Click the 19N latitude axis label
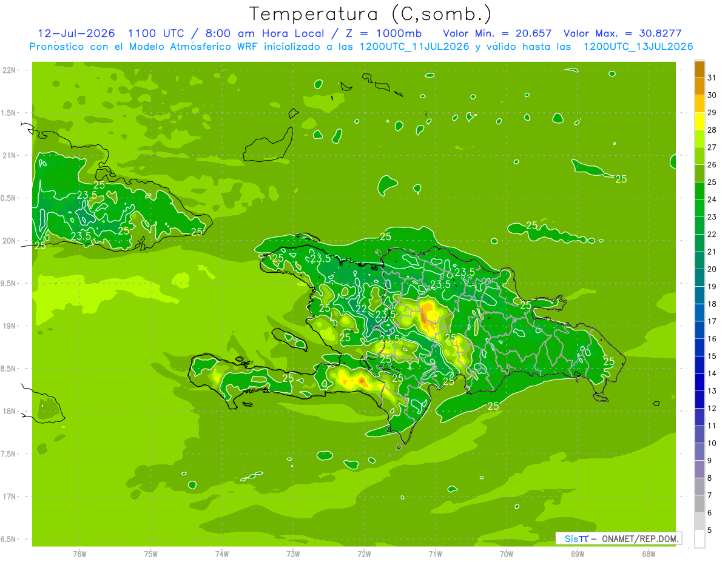 pyautogui.click(x=9, y=326)
